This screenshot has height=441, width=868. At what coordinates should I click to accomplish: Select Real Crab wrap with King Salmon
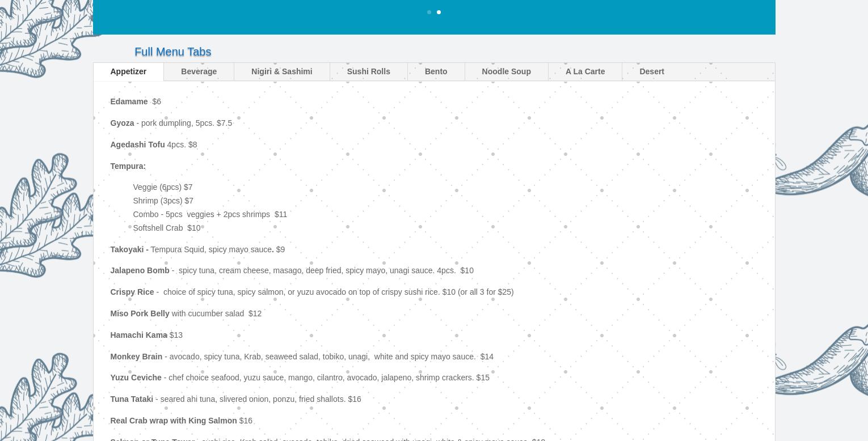(181, 421)
